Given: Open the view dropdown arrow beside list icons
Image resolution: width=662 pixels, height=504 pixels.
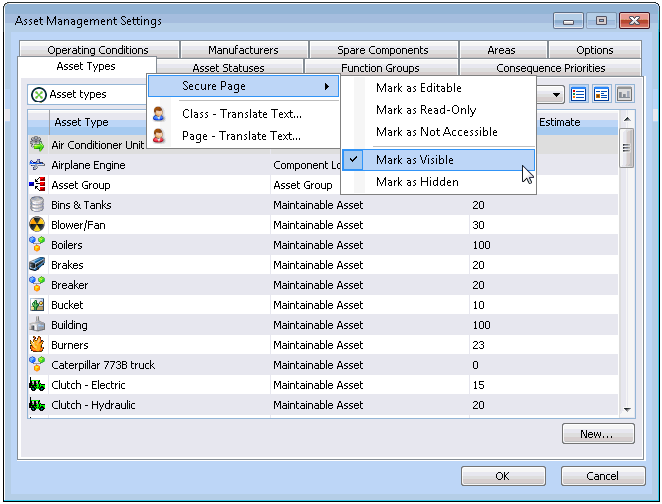Looking at the screenshot, I should [556, 95].
